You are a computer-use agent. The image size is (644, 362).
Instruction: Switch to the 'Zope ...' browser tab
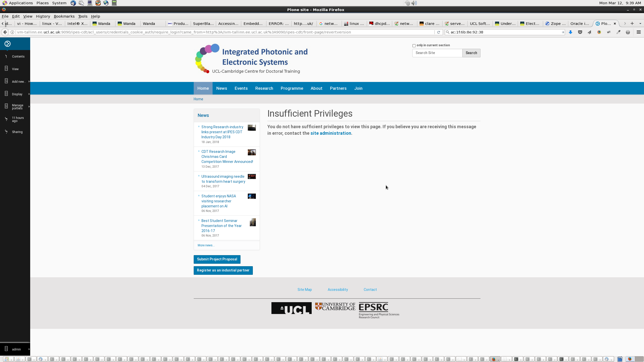555,24
